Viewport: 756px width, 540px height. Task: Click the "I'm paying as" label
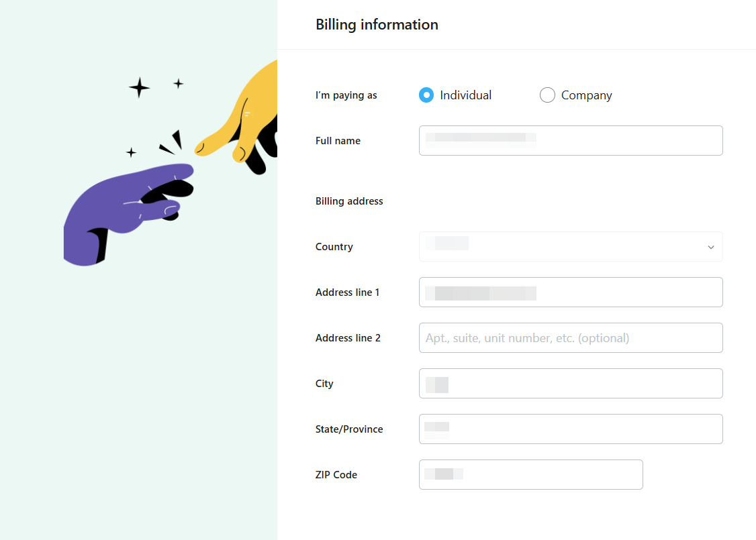point(346,95)
